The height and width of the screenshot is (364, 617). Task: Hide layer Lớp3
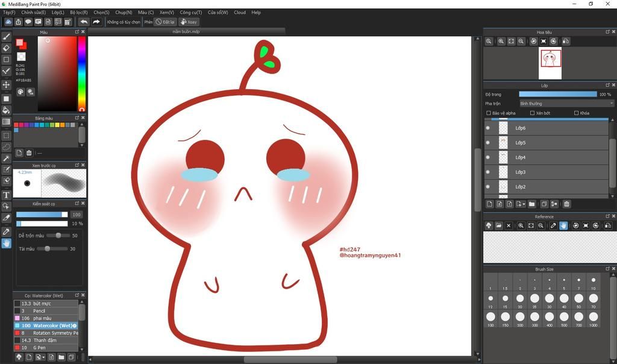pyautogui.click(x=488, y=172)
